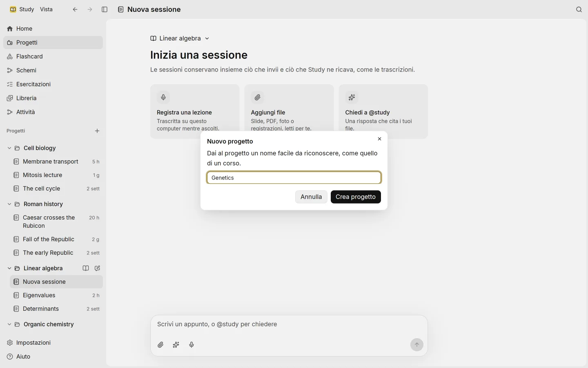Click the microphone icon on Registra card
588x368 pixels.
(x=163, y=97)
